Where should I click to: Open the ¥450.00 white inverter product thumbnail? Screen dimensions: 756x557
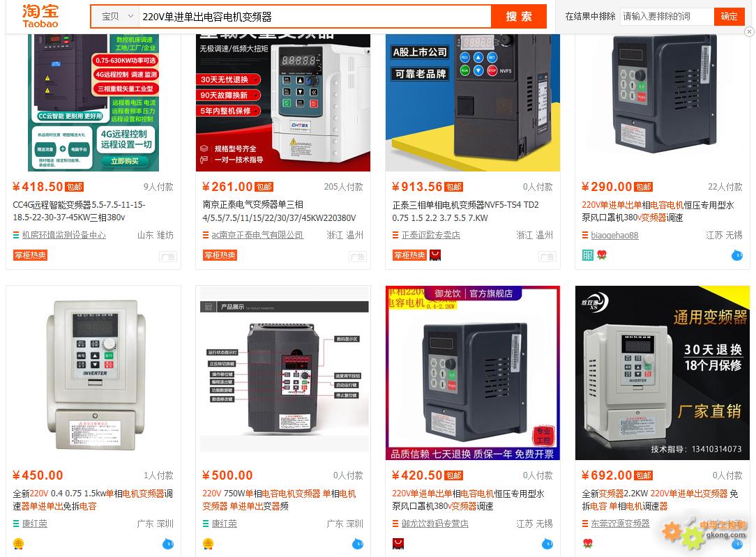click(x=93, y=373)
